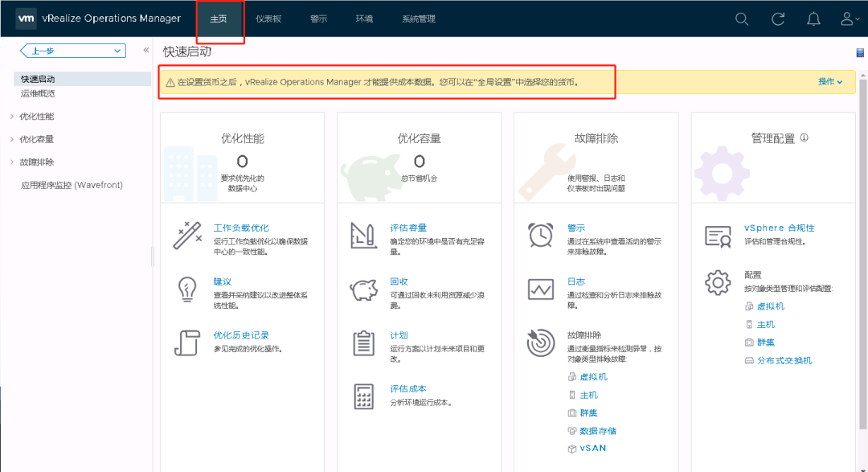Open the 数据存储 link
Viewport: 868px width, 472px height.
[598, 431]
